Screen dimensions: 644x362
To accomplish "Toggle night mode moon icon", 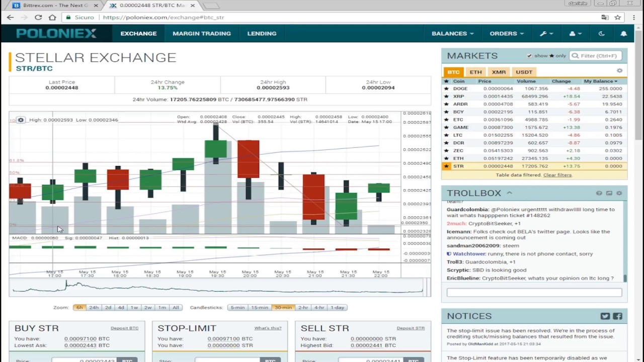I will pos(601,34).
